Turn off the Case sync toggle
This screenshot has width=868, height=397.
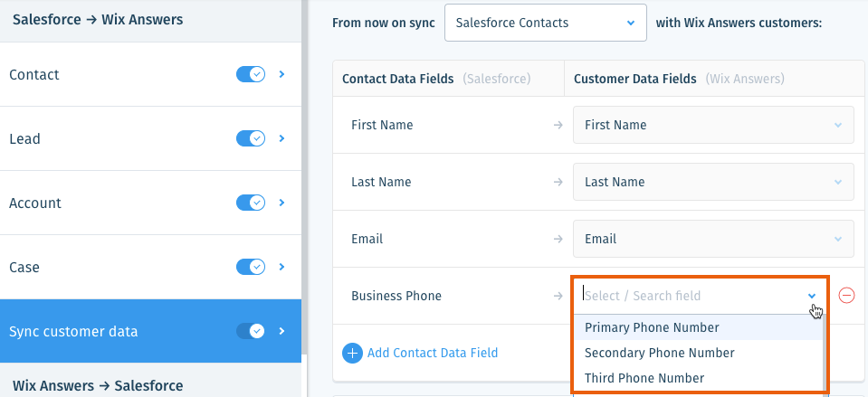pyautogui.click(x=251, y=267)
